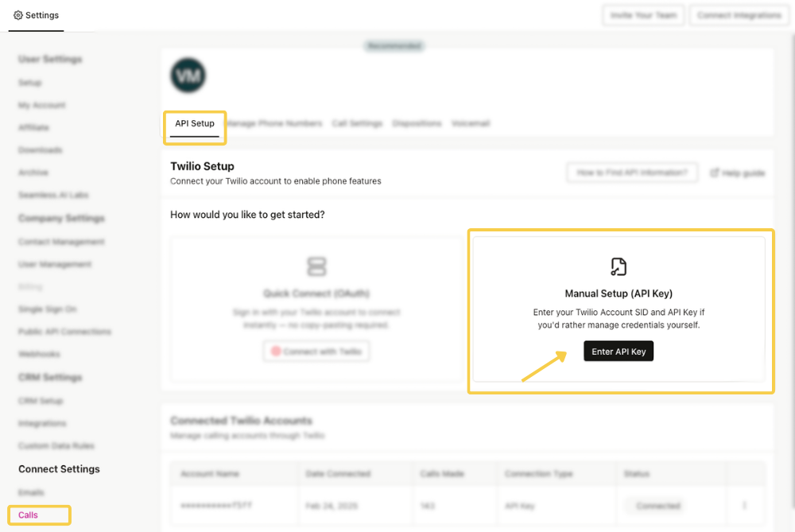Viewport: 795px width, 532px height.
Task: Go to Emails in Connect Settings
Action: point(31,492)
